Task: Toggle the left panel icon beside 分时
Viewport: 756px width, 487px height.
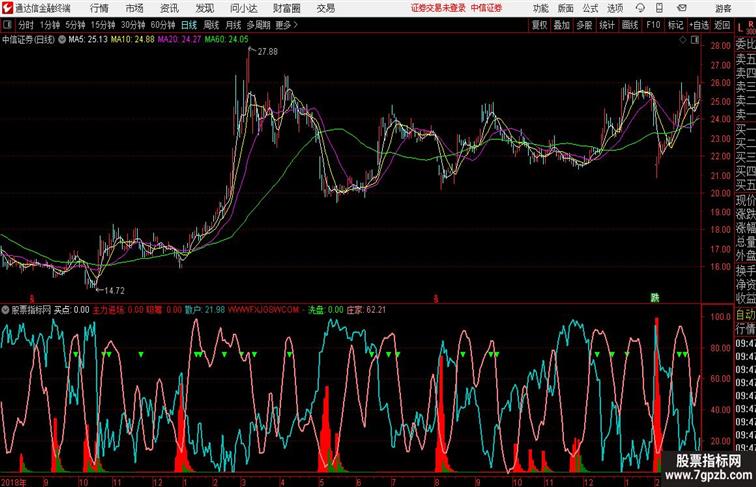Action: click(7, 25)
